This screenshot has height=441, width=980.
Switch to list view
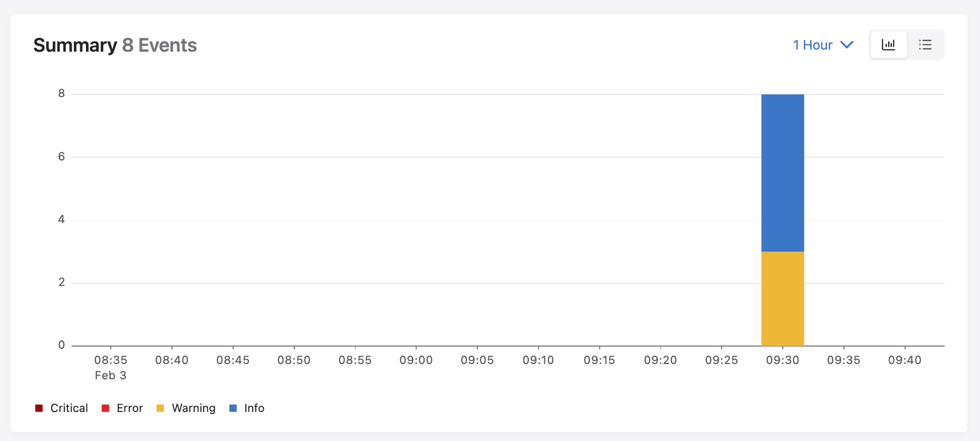pos(925,45)
